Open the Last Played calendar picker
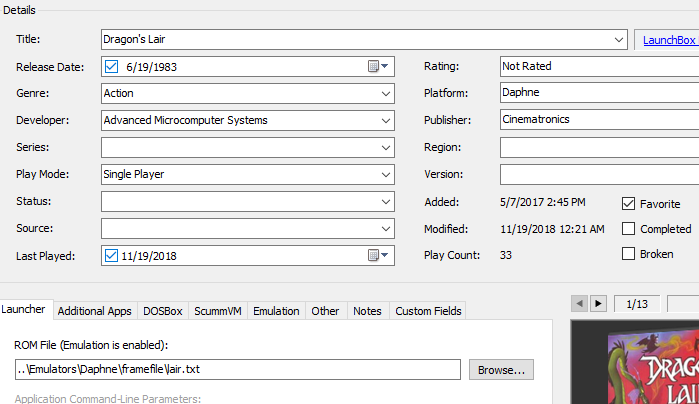 378,256
